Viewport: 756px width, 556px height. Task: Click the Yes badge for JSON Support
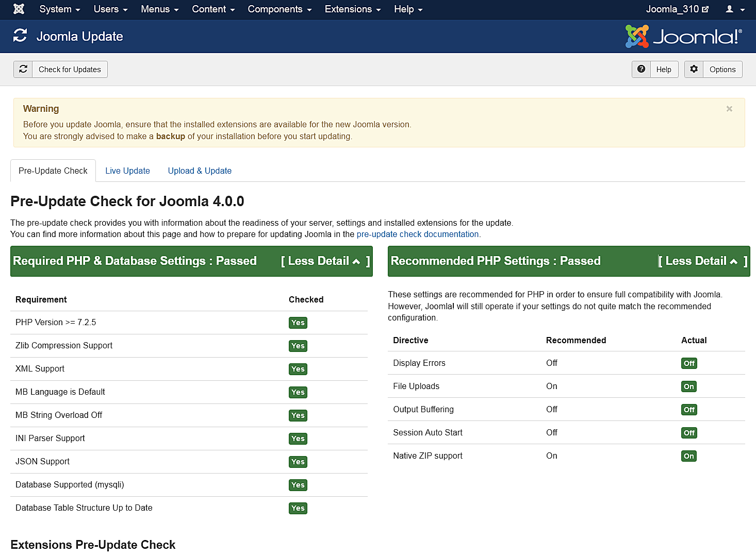(x=298, y=462)
